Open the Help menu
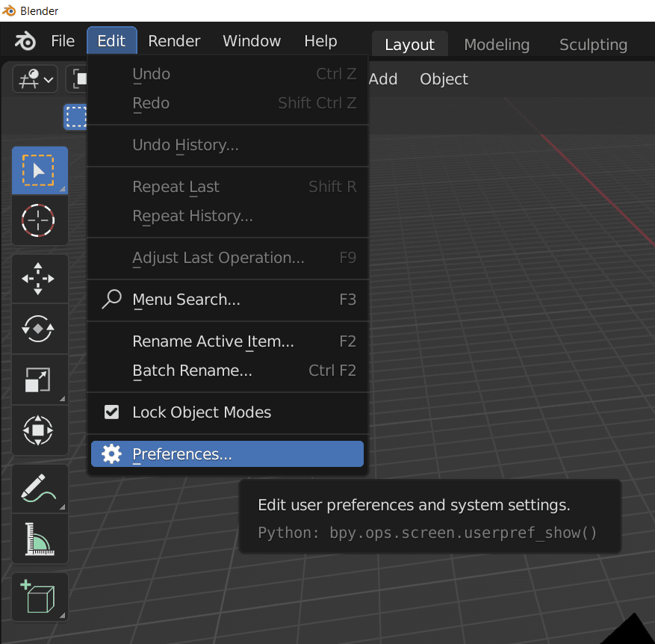 tap(320, 40)
